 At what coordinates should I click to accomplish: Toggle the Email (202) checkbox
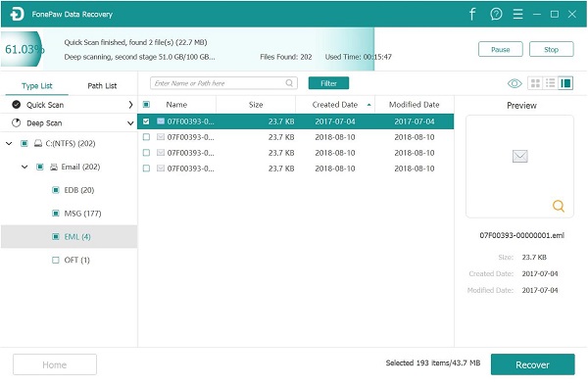click(x=40, y=167)
